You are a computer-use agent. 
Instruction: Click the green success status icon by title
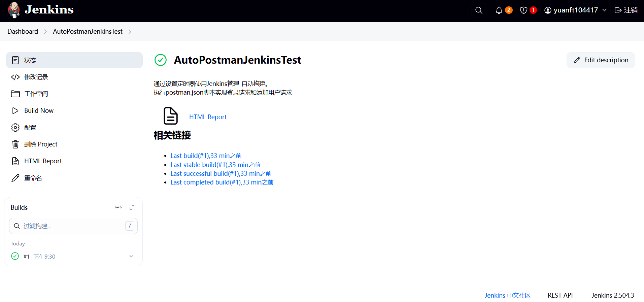tap(161, 60)
